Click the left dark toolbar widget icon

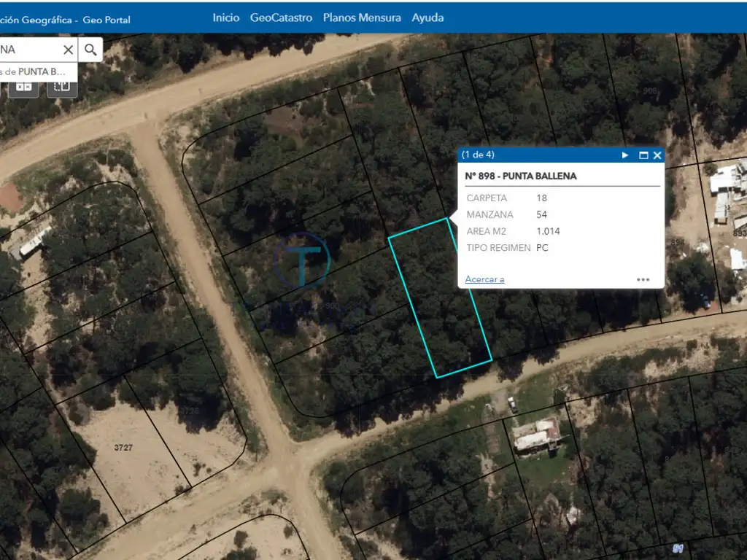(24, 87)
